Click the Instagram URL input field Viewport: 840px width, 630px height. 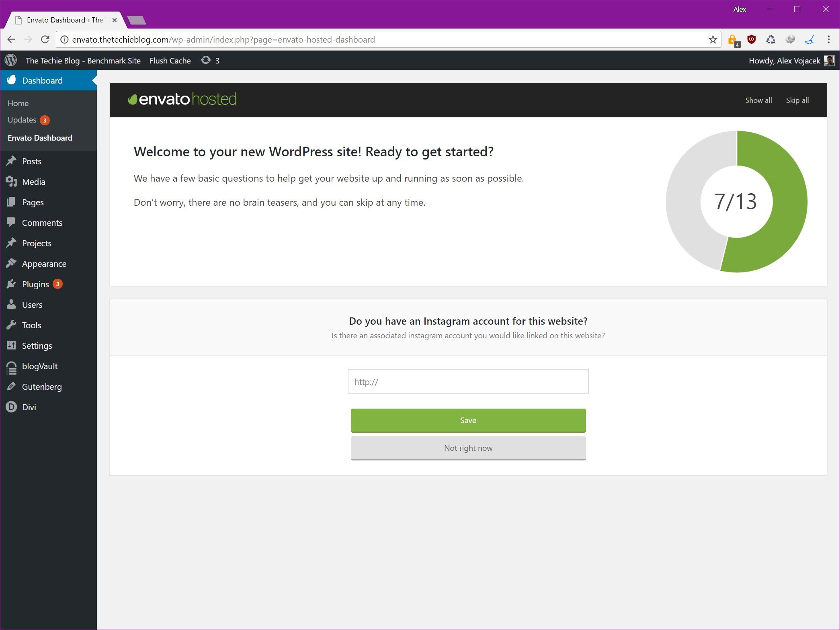[x=468, y=382]
